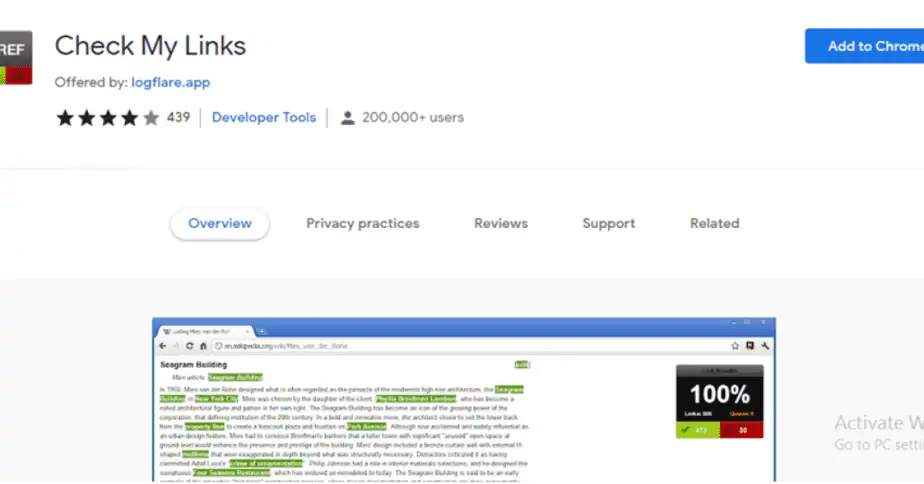
Task: Go to the Support tab
Action: 608,224
